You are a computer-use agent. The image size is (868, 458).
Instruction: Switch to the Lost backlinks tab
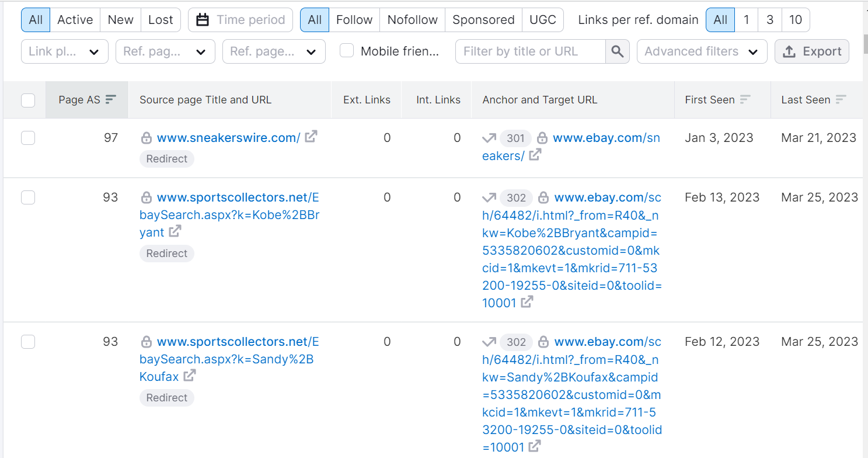[x=161, y=20]
